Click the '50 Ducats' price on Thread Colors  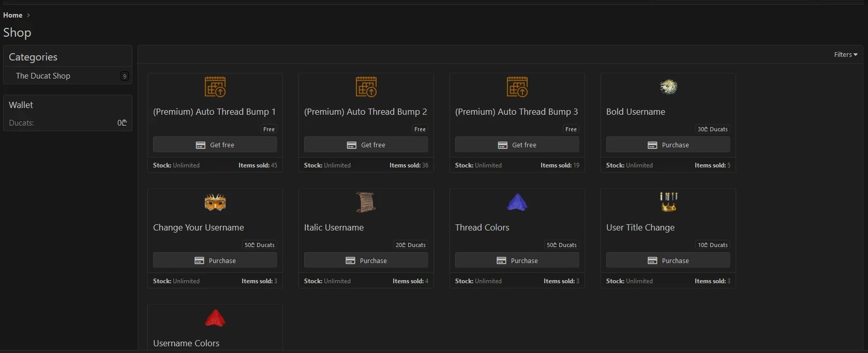[x=562, y=245]
